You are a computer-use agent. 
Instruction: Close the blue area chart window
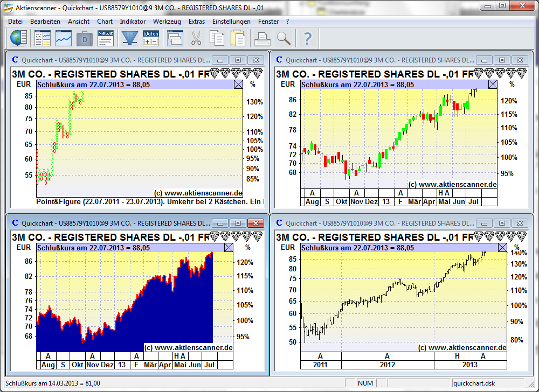point(255,223)
